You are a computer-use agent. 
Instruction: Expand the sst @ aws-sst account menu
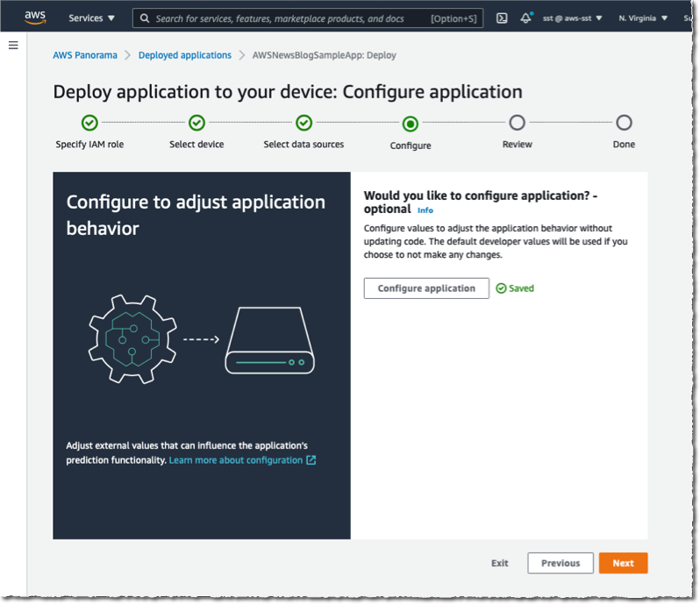tap(572, 18)
